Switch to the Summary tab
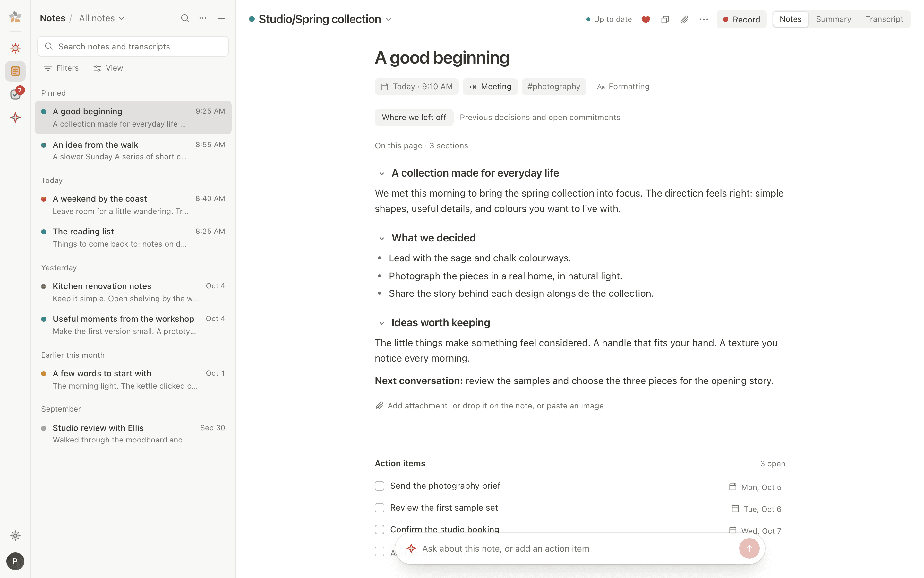The width and height of the screenshot is (924, 578). pyautogui.click(x=833, y=19)
